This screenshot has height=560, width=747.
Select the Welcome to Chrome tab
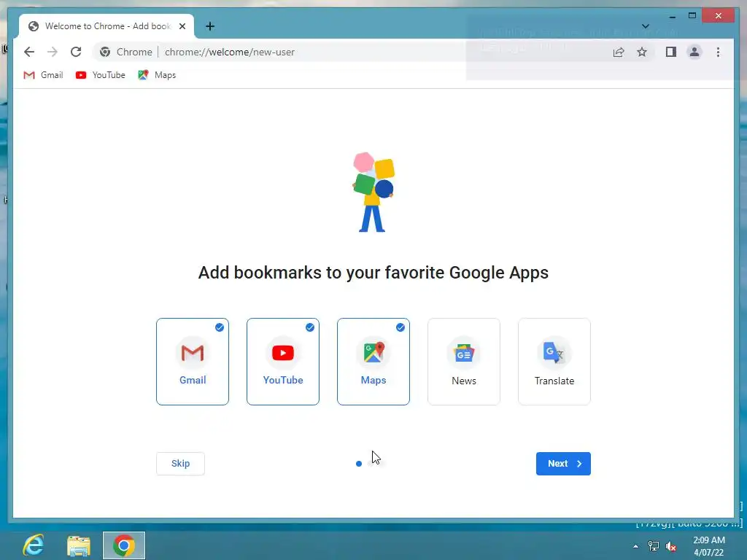pyautogui.click(x=107, y=26)
